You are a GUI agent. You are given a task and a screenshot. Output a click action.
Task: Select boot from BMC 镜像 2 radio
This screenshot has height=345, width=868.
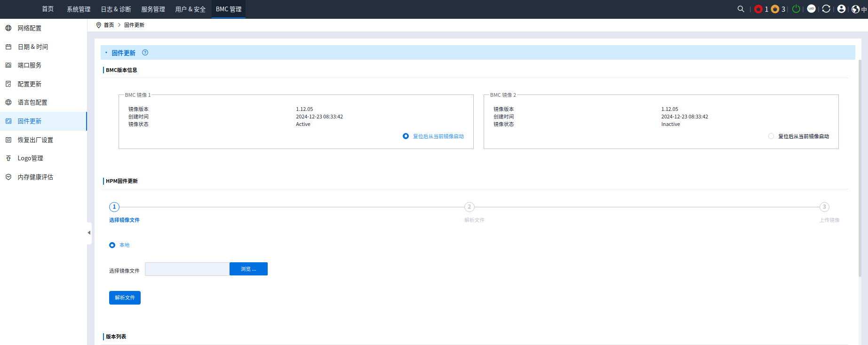click(771, 136)
